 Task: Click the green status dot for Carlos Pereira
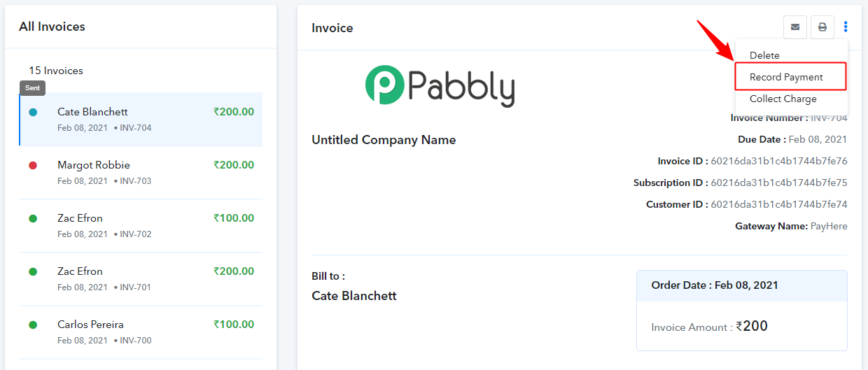(33, 325)
